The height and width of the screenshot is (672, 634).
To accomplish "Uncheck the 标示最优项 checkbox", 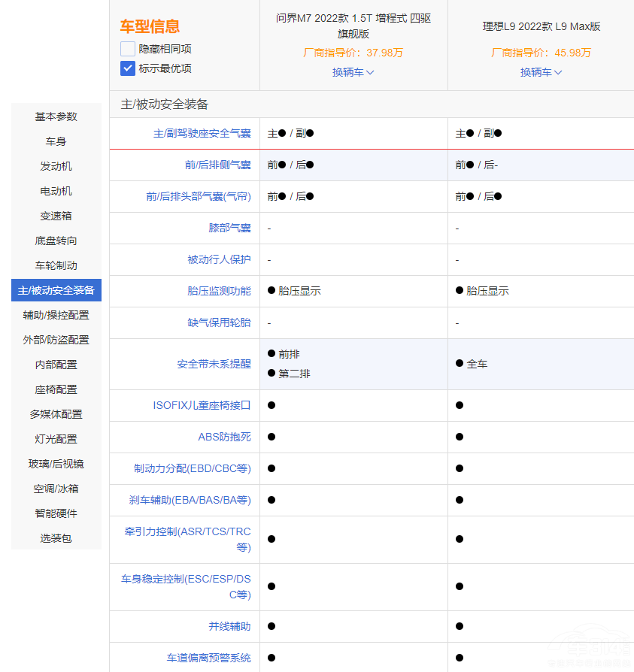I will [x=128, y=68].
